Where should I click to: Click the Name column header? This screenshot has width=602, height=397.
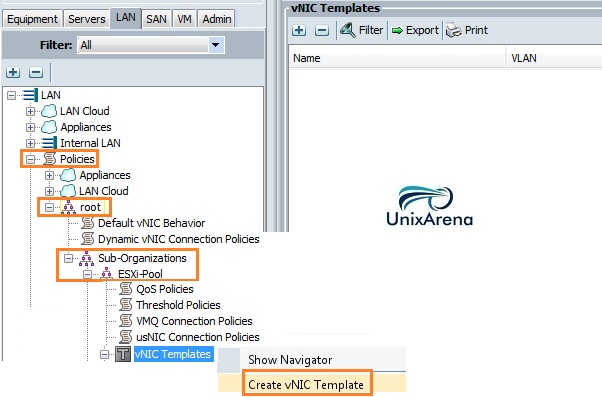pyautogui.click(x=397, y=58)
